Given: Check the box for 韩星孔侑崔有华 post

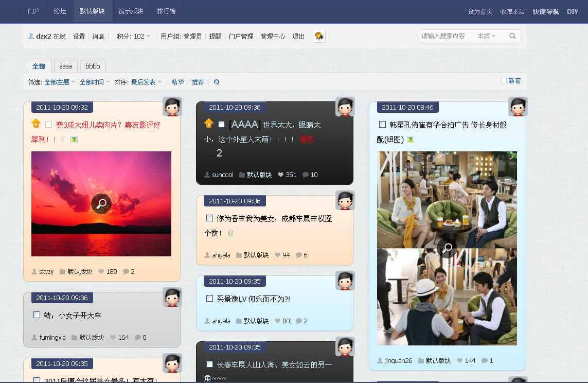Looking at the screenshot, I should [383, 124].
